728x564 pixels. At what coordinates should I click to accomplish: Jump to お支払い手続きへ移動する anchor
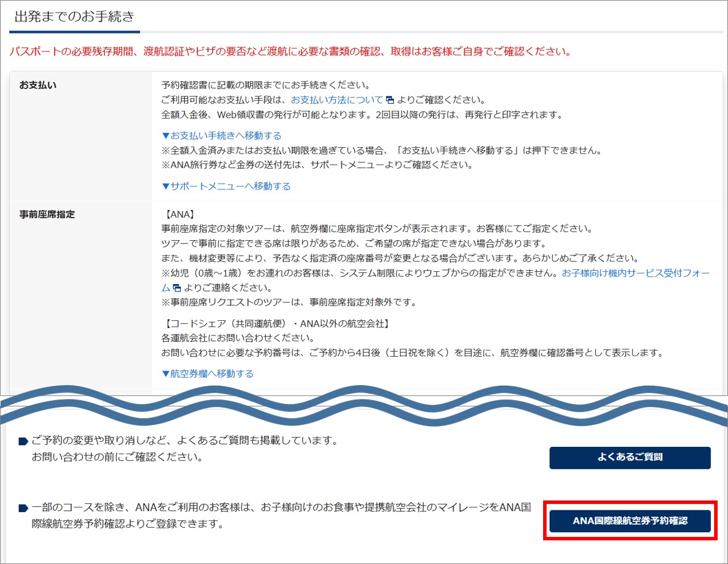[x=222, y=136]
